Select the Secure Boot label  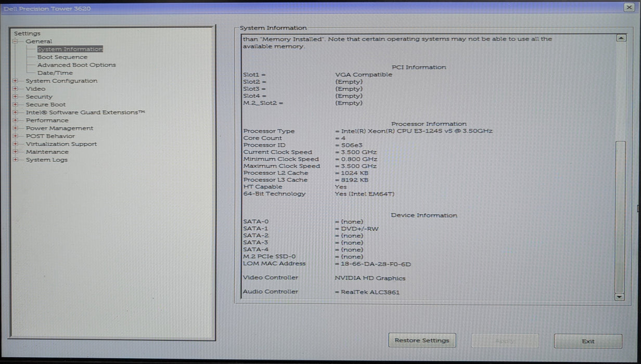[46, 105]
